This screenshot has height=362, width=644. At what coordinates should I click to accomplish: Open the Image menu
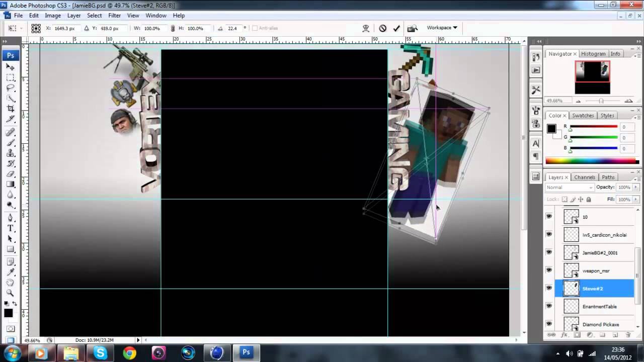(x=53, y=16)
